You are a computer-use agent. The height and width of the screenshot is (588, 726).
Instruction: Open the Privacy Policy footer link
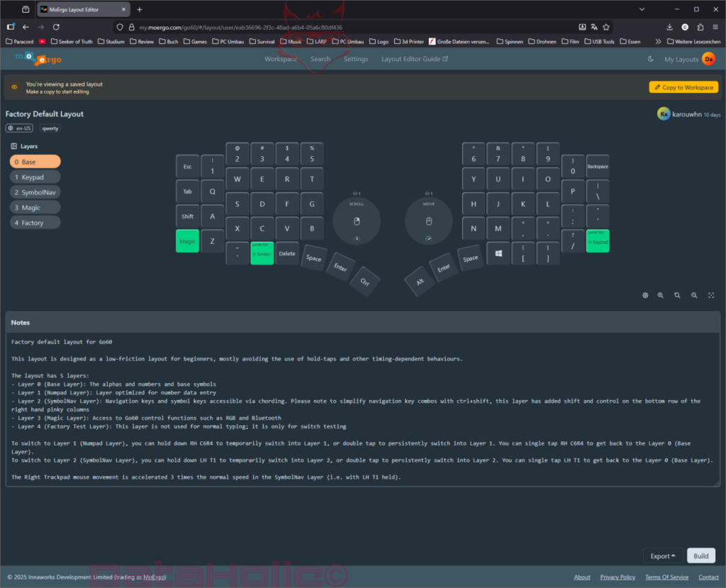[617, 577]
